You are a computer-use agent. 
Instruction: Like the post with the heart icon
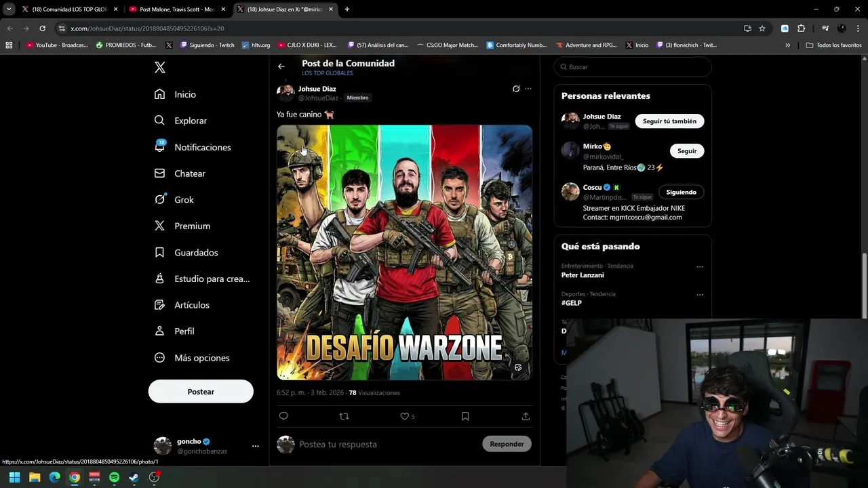pos(405,416)
